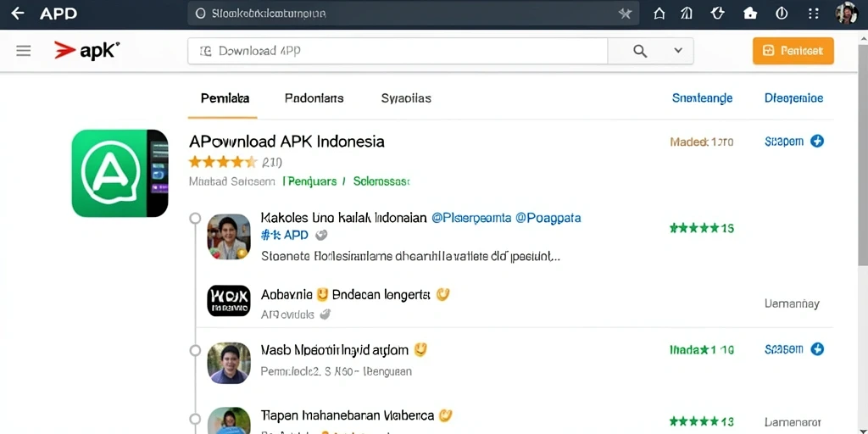Select the radio marker beside Tlapen entry
Image resolution: width=868 pixels, height=434 pixels.
[195, 419]
